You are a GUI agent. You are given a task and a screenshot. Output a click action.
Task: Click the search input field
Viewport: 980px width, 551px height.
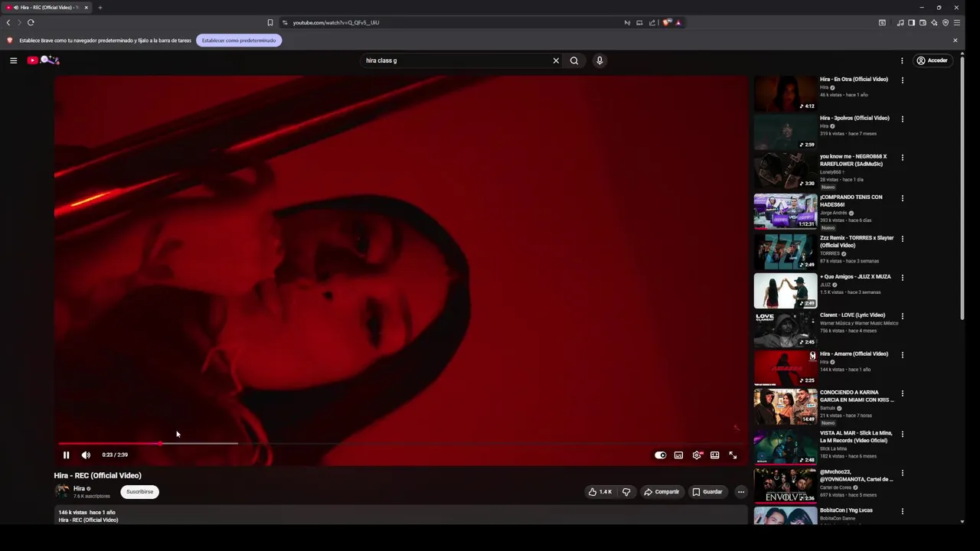click(456, 60)
